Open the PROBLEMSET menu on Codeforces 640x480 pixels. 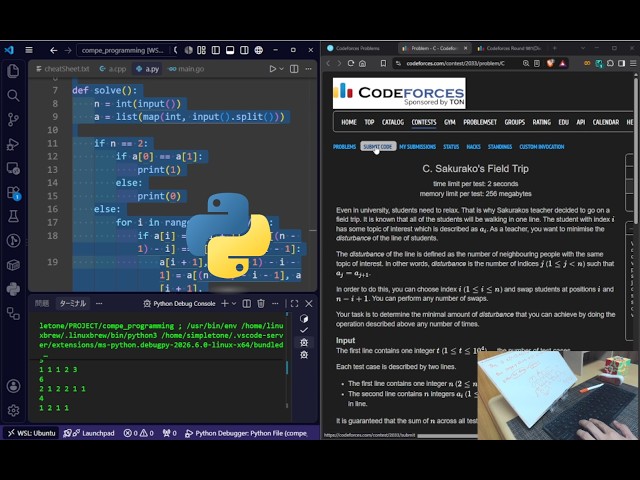480,122
